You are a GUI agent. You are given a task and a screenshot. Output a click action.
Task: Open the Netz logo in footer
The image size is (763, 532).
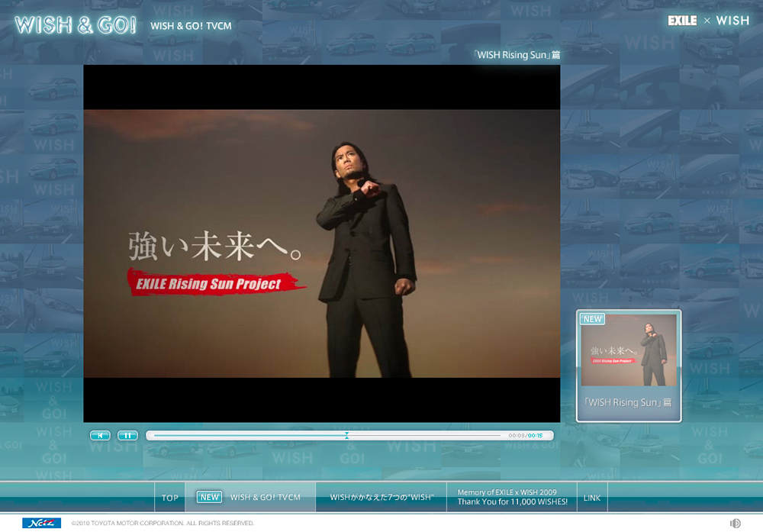[41, 523]
